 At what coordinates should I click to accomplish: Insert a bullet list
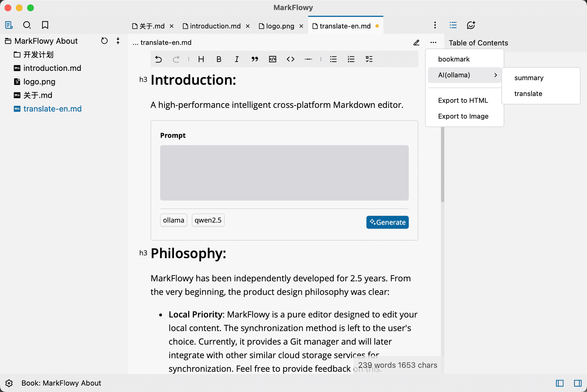tap(333, 59)
